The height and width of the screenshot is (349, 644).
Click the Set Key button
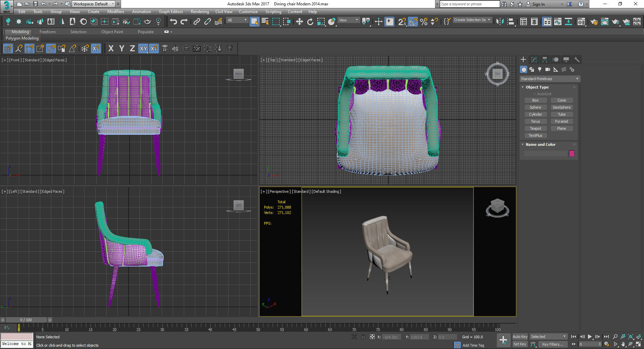[x=520, y=344]
